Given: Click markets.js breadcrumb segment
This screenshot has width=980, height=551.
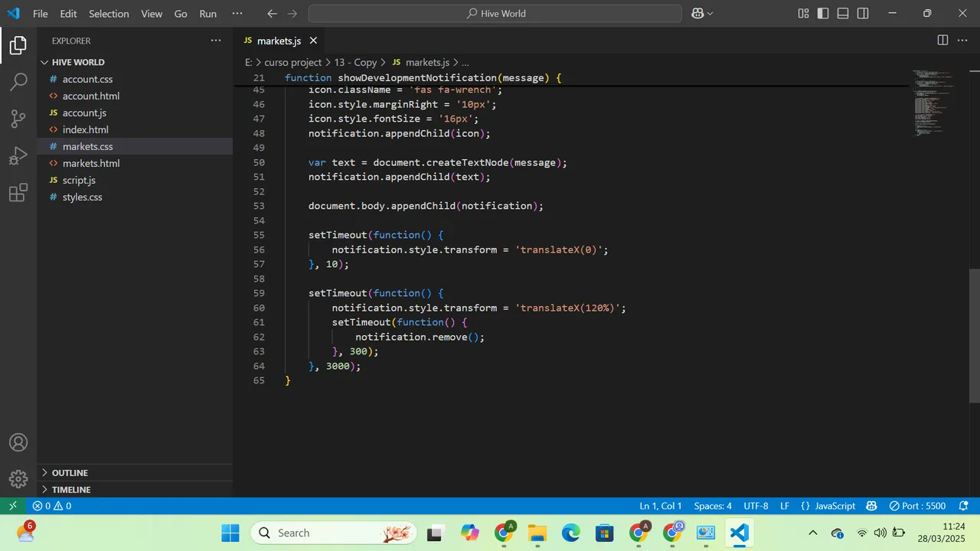Looking at the screenshot, I should click(420, 62).
